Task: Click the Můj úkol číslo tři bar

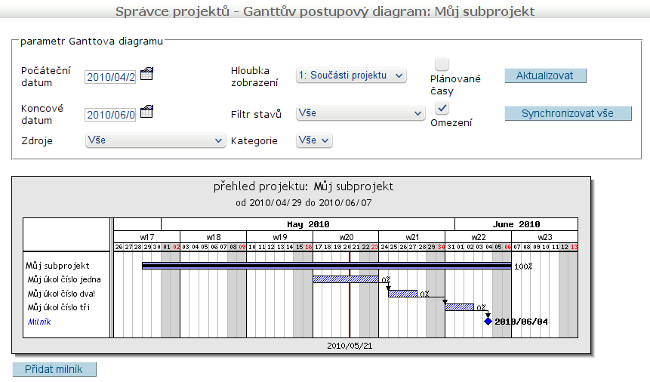Action: 459,307
